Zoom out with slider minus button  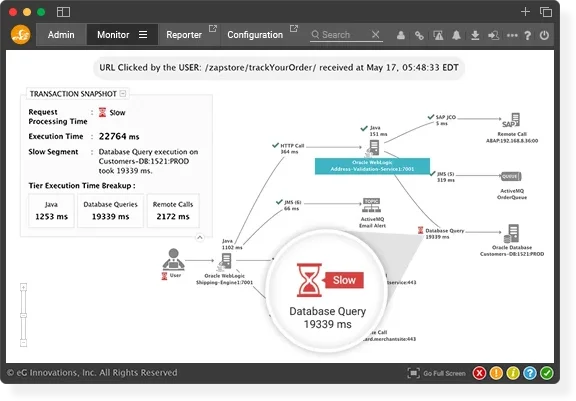point(24,343)
